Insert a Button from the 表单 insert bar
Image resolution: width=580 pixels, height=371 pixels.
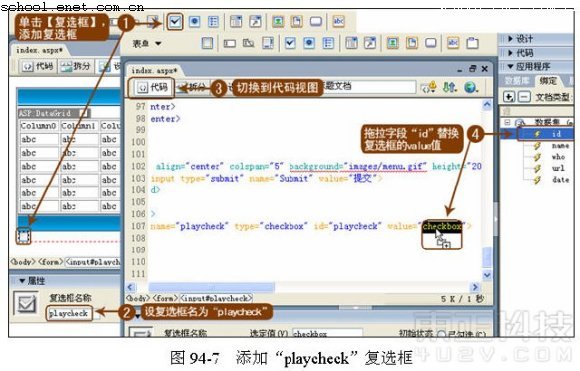click(x=431, y=43)
